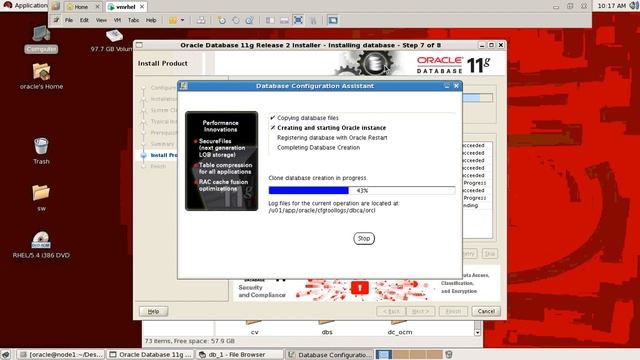
Task: Open the RHEL/5.4 i386 DVD icon
Action: (x=41, y=245)
